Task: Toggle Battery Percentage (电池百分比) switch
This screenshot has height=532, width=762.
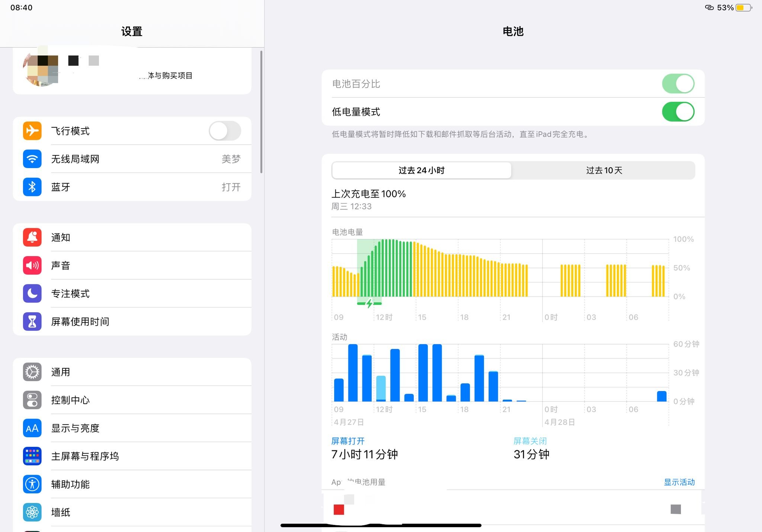Action: pyautogui.click(x=678, y=84)
